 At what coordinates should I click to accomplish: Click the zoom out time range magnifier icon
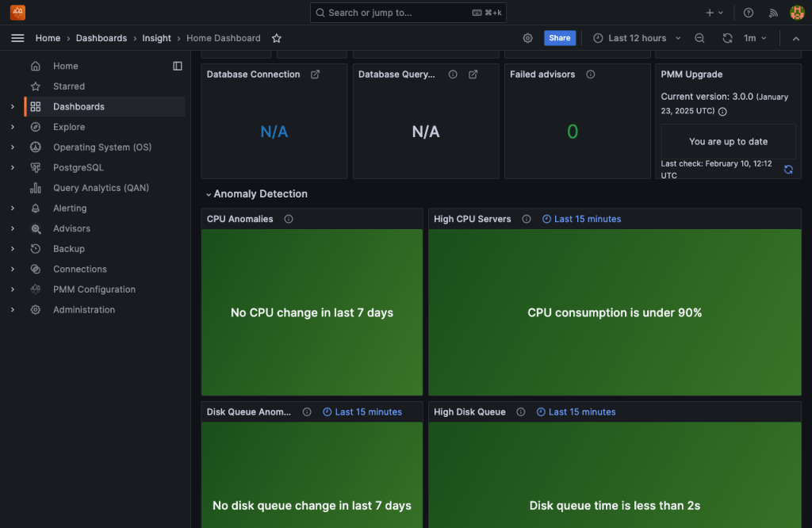coord(698,37)
